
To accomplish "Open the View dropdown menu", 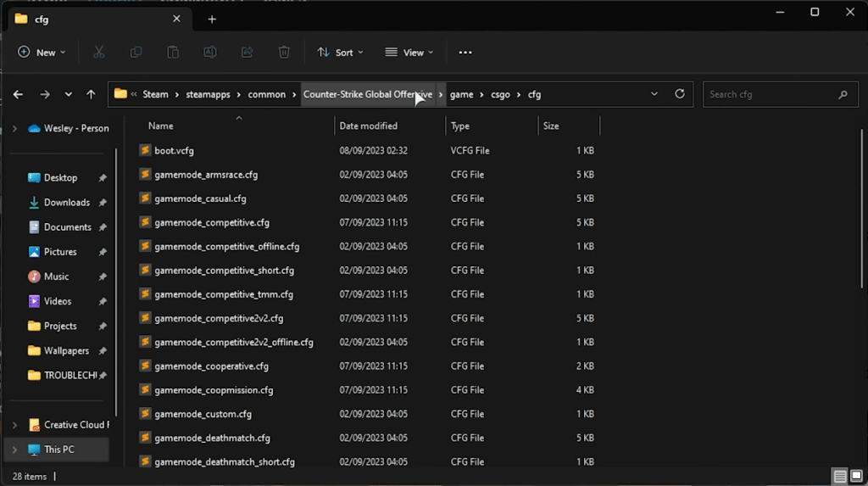I will coord(409,52).
